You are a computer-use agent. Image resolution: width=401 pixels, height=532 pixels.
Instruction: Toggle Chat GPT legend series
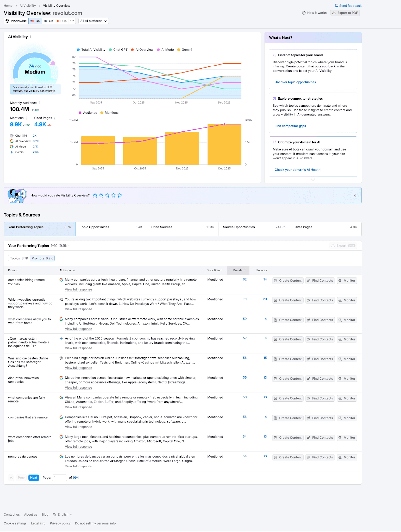[118, 50]
